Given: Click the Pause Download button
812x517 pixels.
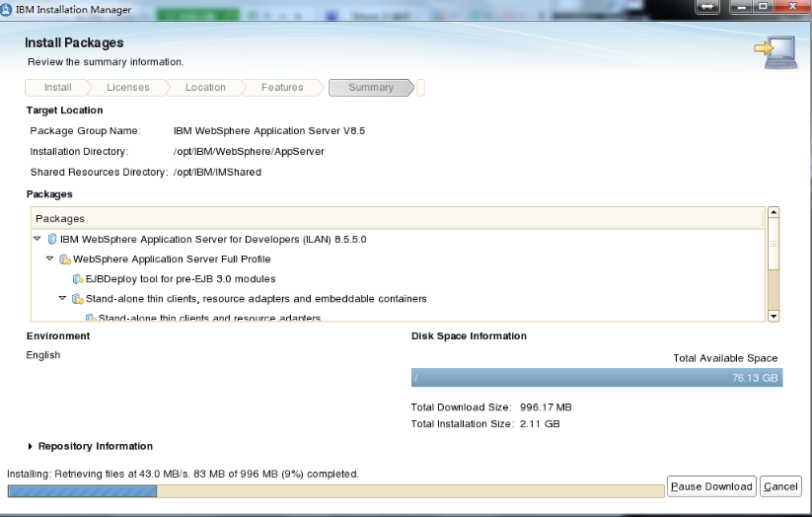Looking at the screenshot, I should (711, 486).
